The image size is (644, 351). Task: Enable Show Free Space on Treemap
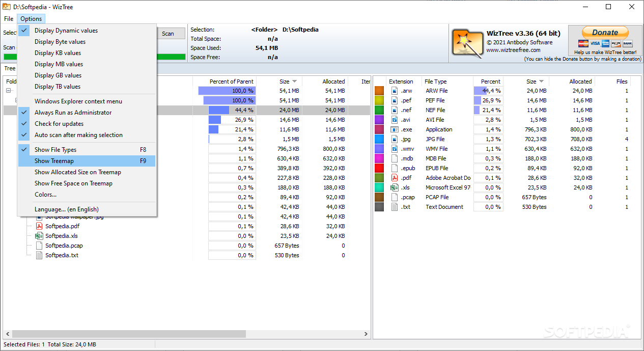(x=87, y=183)
